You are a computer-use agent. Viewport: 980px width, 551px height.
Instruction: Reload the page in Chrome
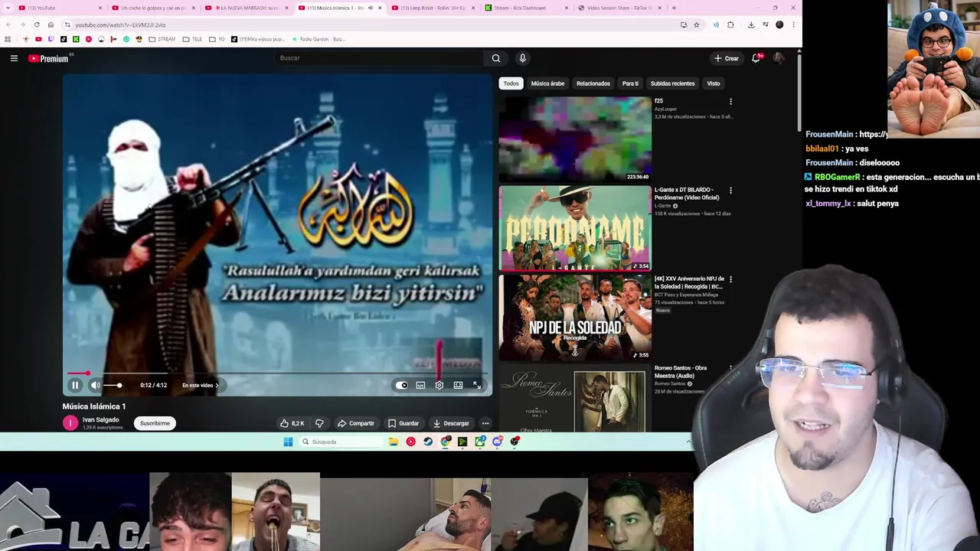tap(37, 24)
